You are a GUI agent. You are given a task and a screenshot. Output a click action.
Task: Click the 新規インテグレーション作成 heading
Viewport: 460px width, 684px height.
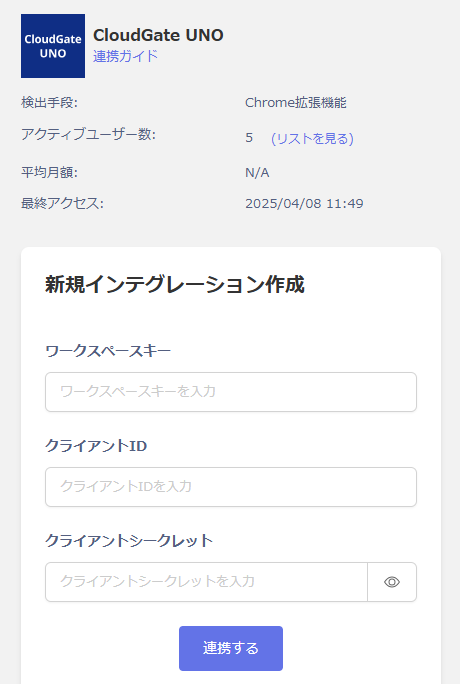point(175,284)
